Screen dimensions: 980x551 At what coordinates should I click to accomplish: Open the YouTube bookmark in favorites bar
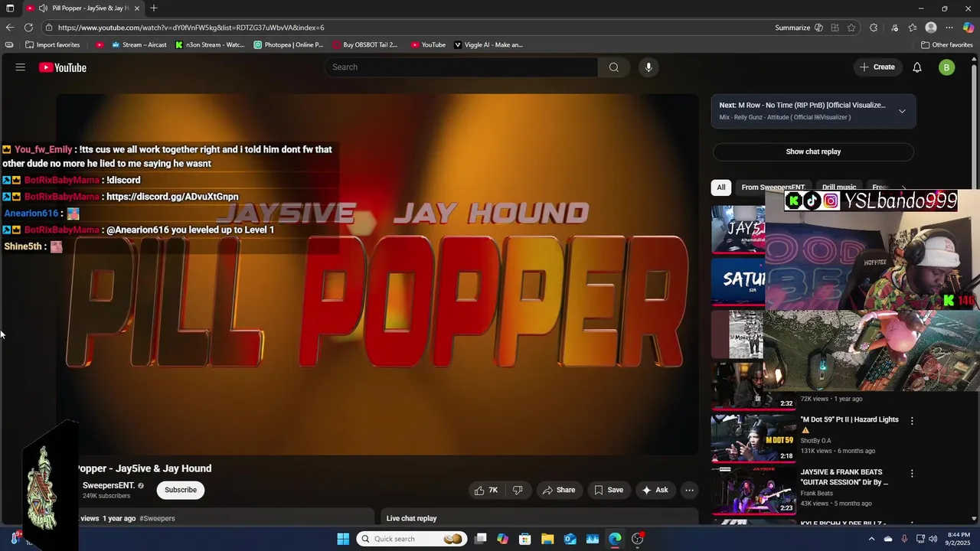coord(428,44)
